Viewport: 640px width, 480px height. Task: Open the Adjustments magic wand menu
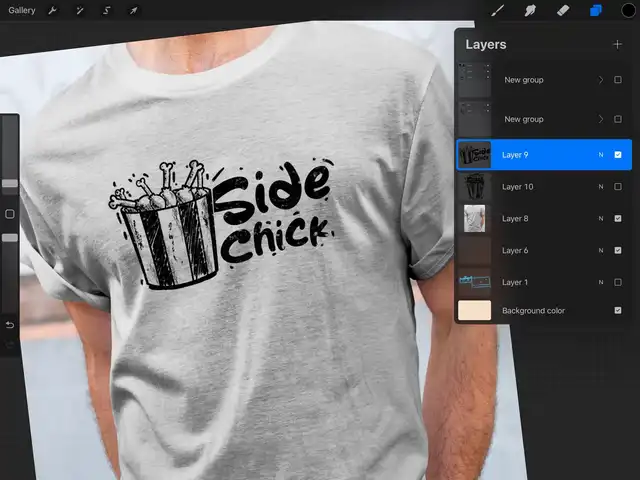point(80,11)
